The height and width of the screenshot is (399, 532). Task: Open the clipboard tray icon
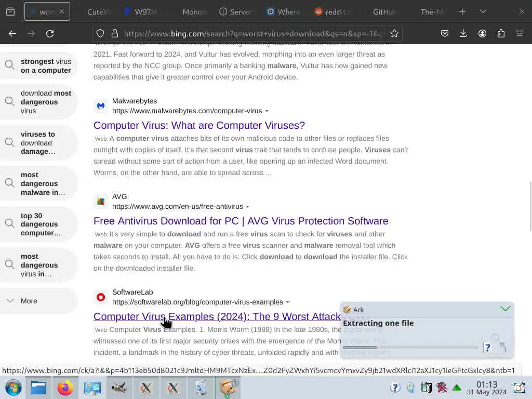tap(426, 388)
